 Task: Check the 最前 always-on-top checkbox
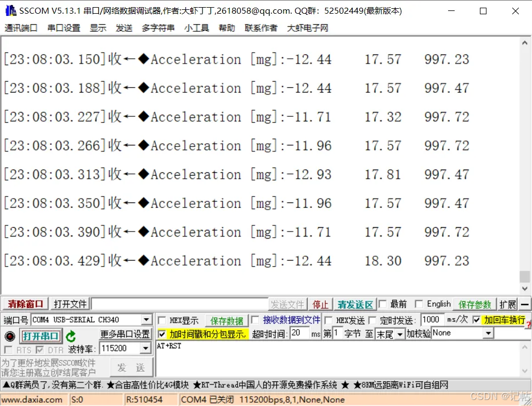tap(382, 304)
